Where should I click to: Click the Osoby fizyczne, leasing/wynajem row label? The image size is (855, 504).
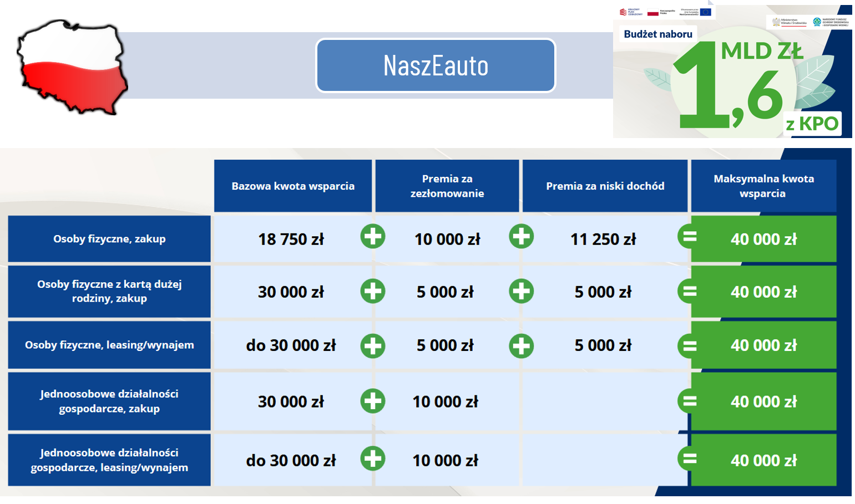pos(109,345)
